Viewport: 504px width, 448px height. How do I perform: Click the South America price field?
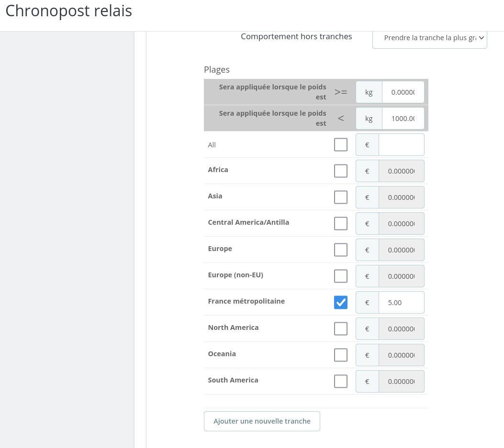(x=401, y=382)
